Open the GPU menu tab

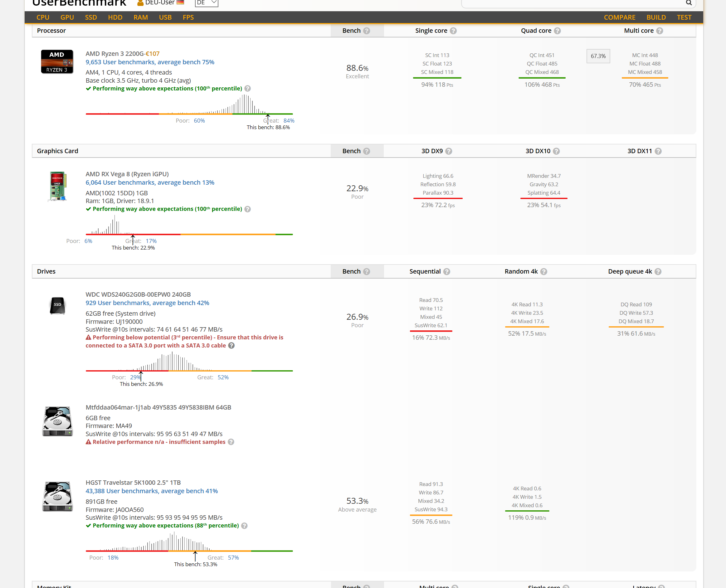[x=67, y=17]
